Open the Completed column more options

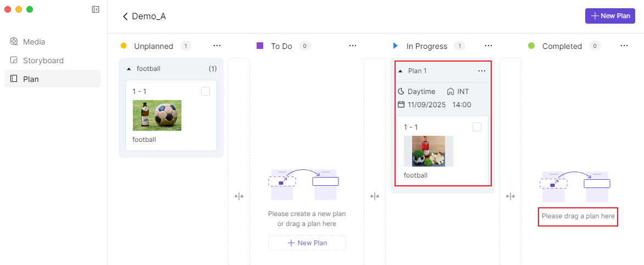tap(624, 46)
